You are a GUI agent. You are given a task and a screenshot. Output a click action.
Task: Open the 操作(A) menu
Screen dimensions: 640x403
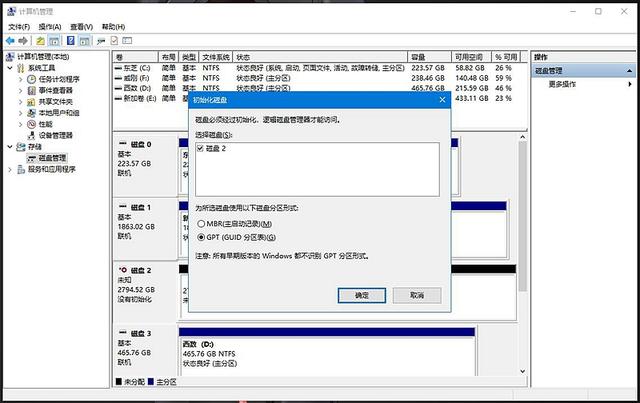pos(50,27)
